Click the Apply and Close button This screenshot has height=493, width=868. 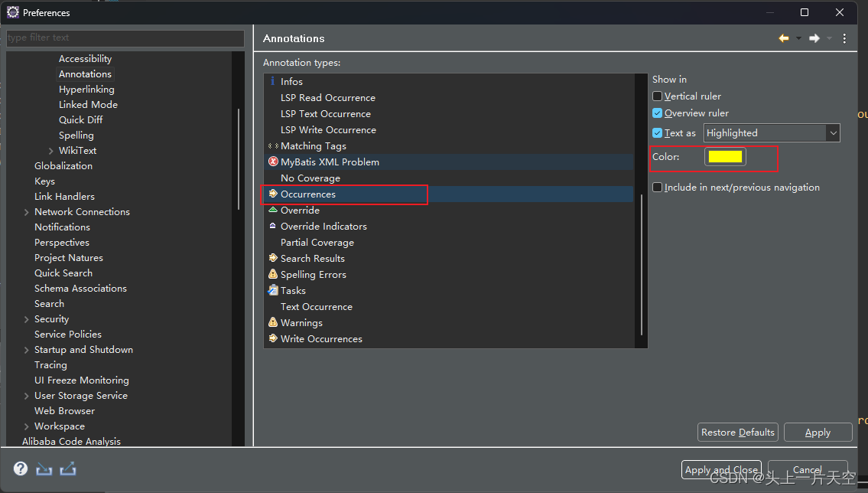click(721, 470)
